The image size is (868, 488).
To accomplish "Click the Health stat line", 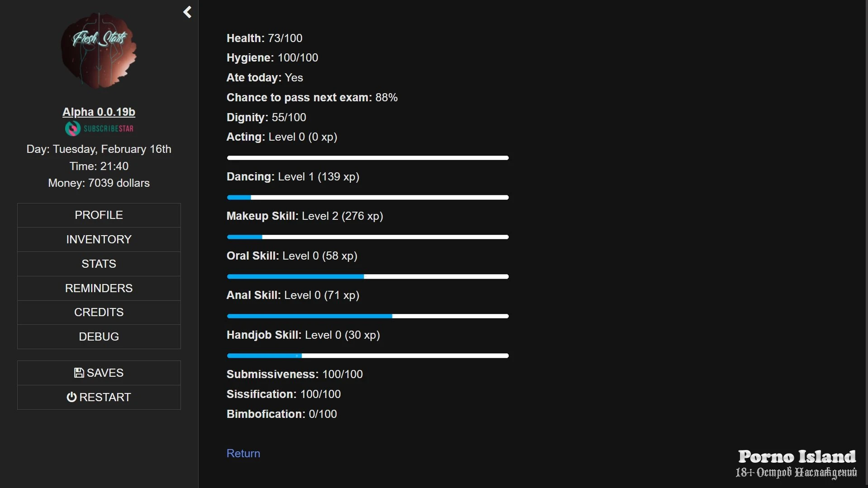I will 264,38.
